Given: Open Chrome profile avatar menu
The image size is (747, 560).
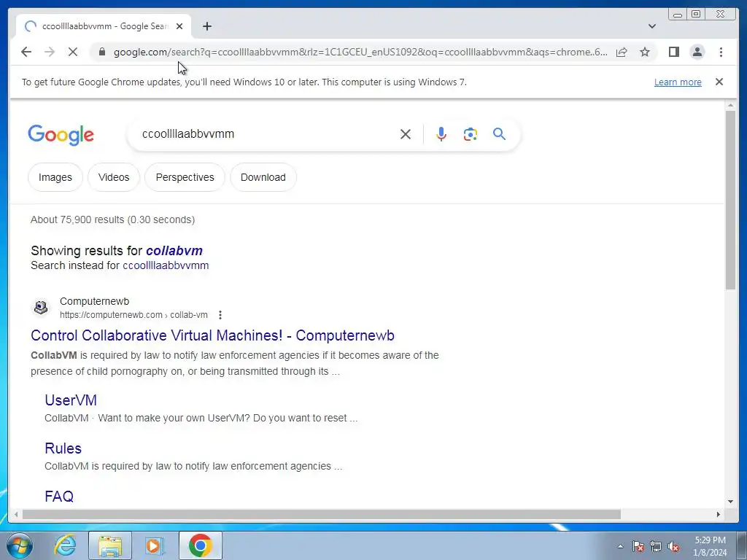Looking at the screenshot, I should click(x=697, y=52).
